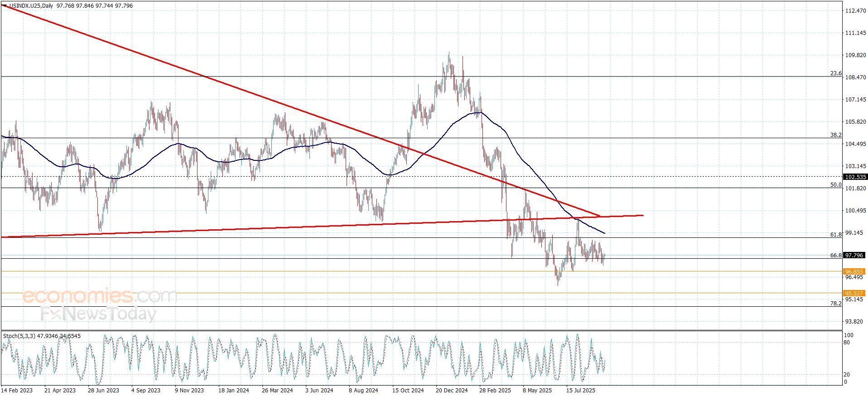Click the 112.470 price scale value
The image size is (868, 396).
pos(855,11)
